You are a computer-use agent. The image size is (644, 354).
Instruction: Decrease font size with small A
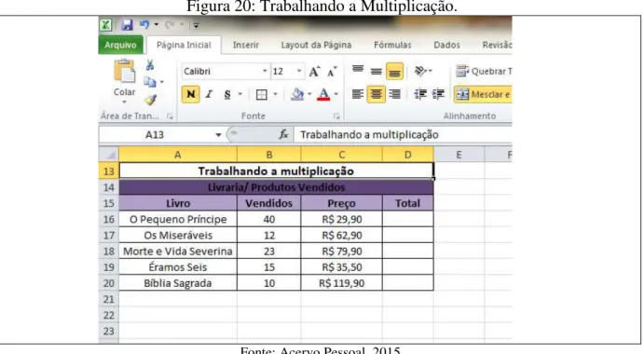click(332, 72)
